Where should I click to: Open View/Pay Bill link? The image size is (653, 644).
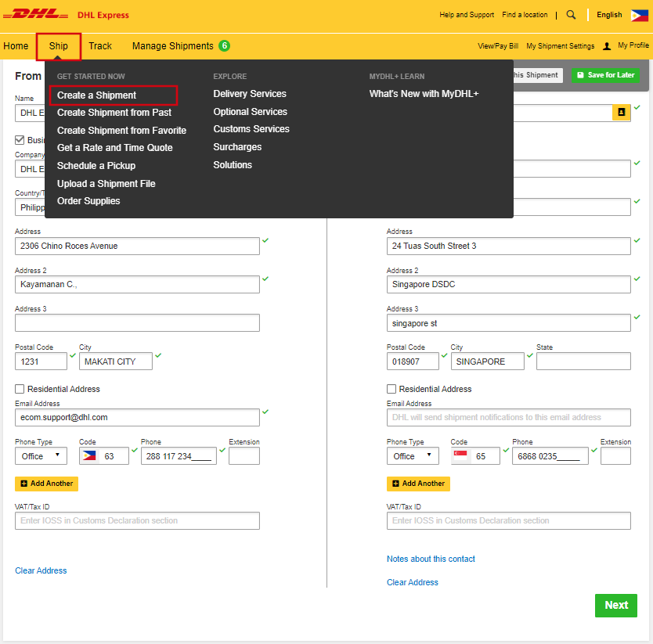coord(498,46)
